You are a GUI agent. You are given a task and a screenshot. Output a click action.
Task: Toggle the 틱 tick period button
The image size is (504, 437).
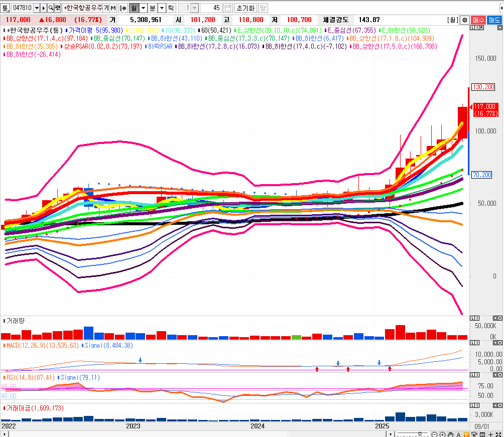tap(171, 8)
